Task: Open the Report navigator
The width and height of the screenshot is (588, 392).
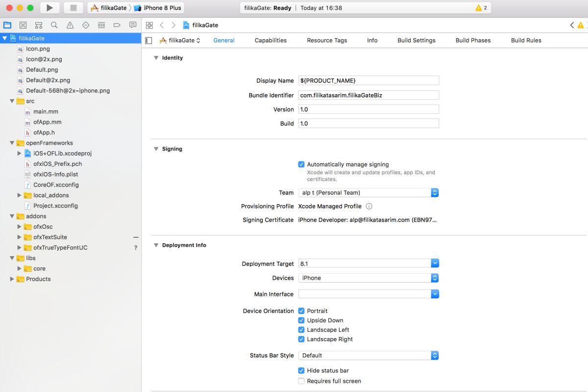Action: pyautogui.click(x=133, y=25)
